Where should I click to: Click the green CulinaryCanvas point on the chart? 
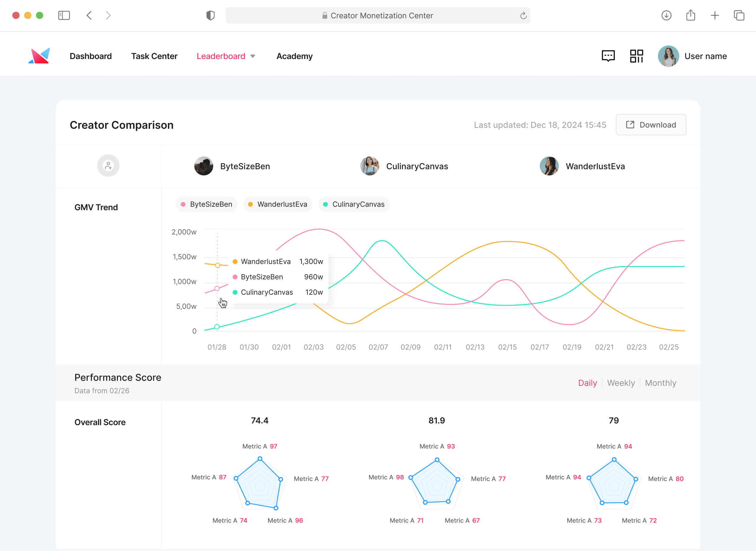pos(217,327)
